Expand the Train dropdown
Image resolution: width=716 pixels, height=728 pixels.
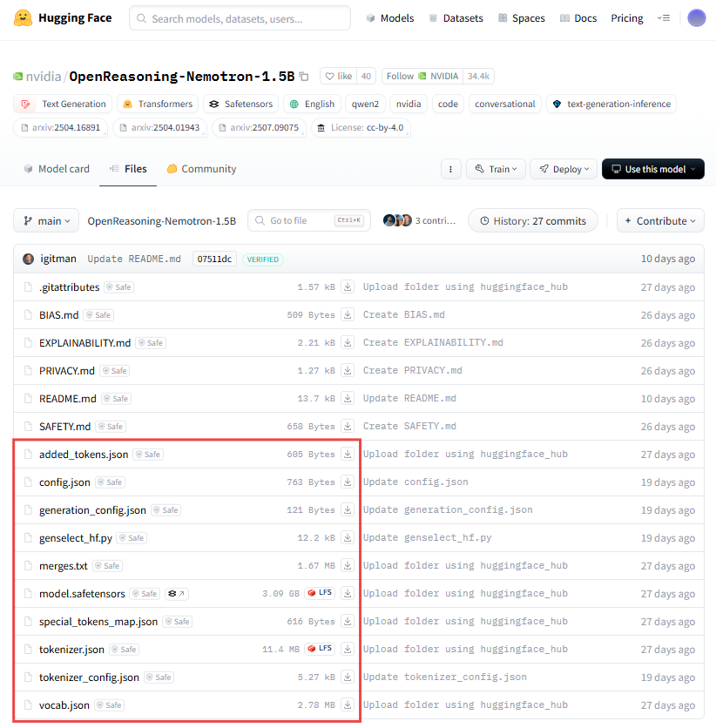pyautogui.click(x=496, y=169)
